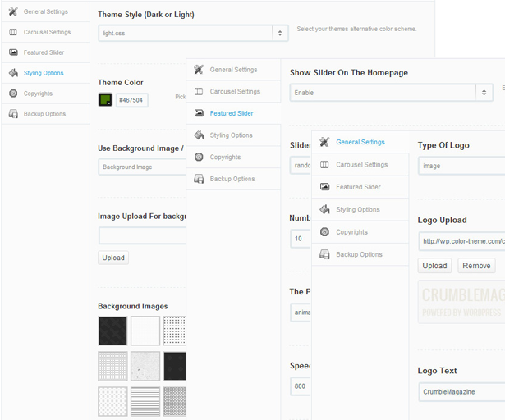Click the tools icon next to highlighted General Settings
This screenshot has width=505, height=420.
[325, 143]
